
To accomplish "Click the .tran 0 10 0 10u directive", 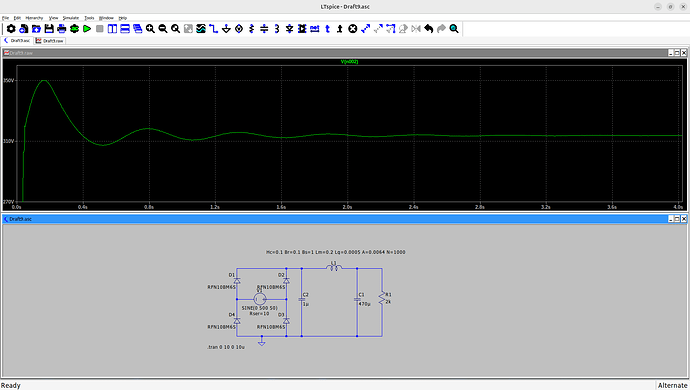I will point(226,347).
